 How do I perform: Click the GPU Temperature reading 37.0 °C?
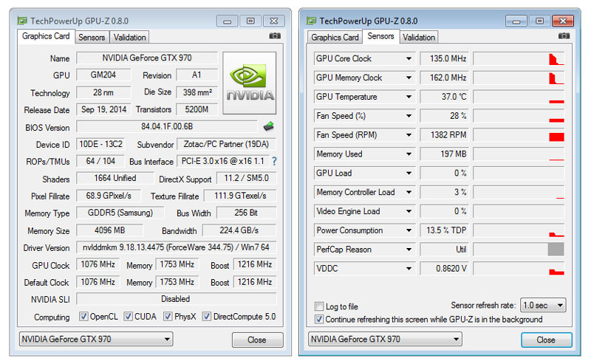[x=444, y=97]
